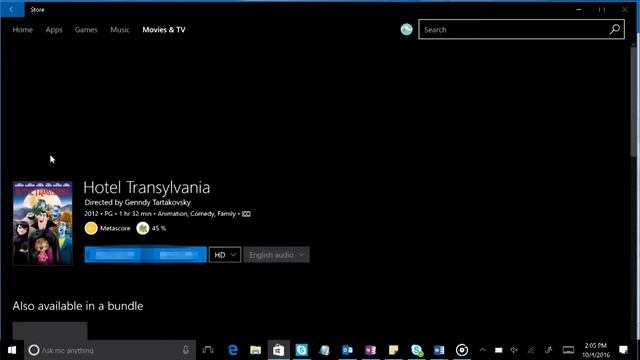640x360 pixels.
Task: Expand the HD quality dropdown
Action: pos(225,255)
